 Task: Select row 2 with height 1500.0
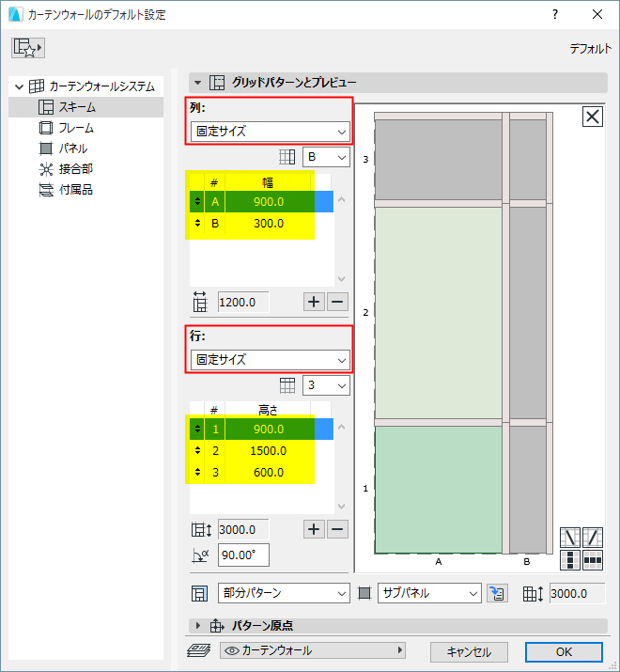(x=261, y=451)
